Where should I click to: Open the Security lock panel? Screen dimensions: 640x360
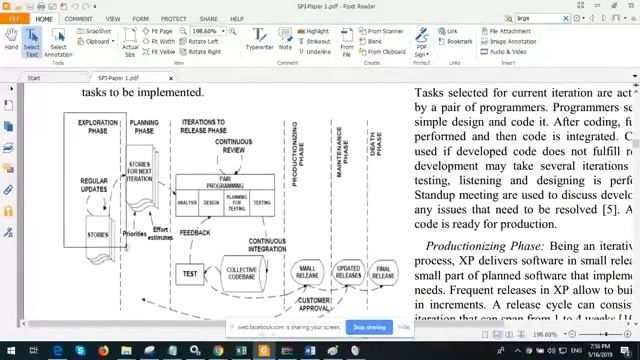(x=8, y=211)
